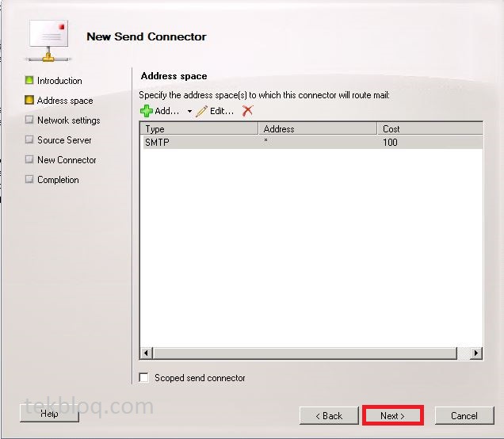Select the New Connector wizard step

click(x=67, y=160)
